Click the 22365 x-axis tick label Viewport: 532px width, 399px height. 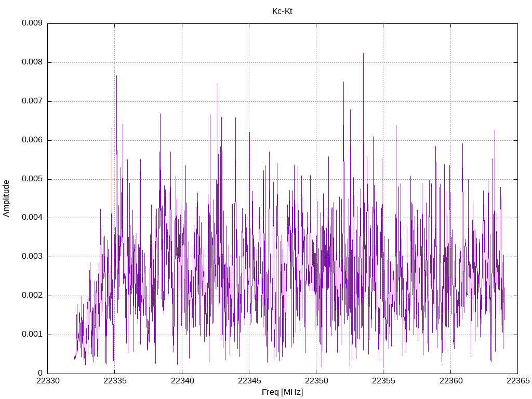pyautogui.click(x=518, y=381)
